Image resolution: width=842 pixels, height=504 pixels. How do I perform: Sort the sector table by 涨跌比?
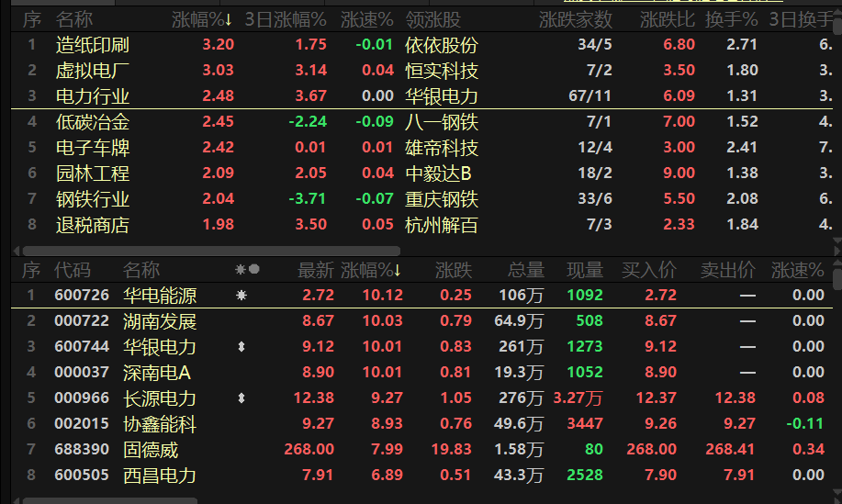(x=667, y=20)
